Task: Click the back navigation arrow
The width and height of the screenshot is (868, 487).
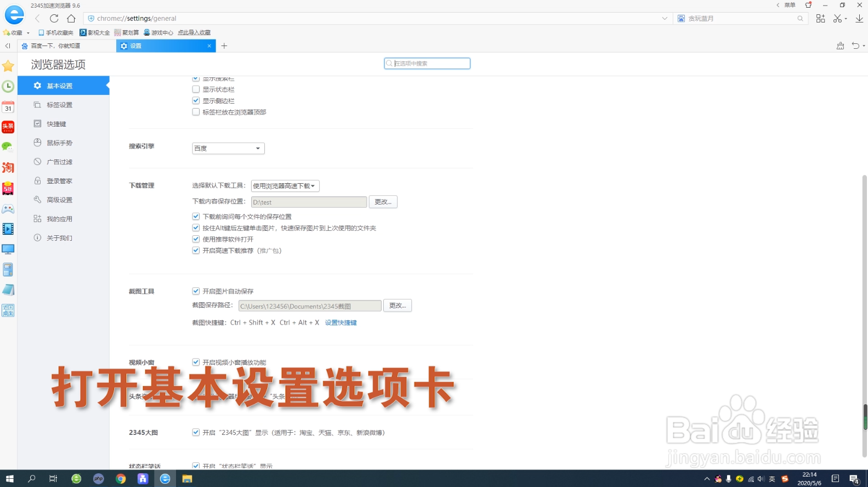Action: (x=37, y=18)
